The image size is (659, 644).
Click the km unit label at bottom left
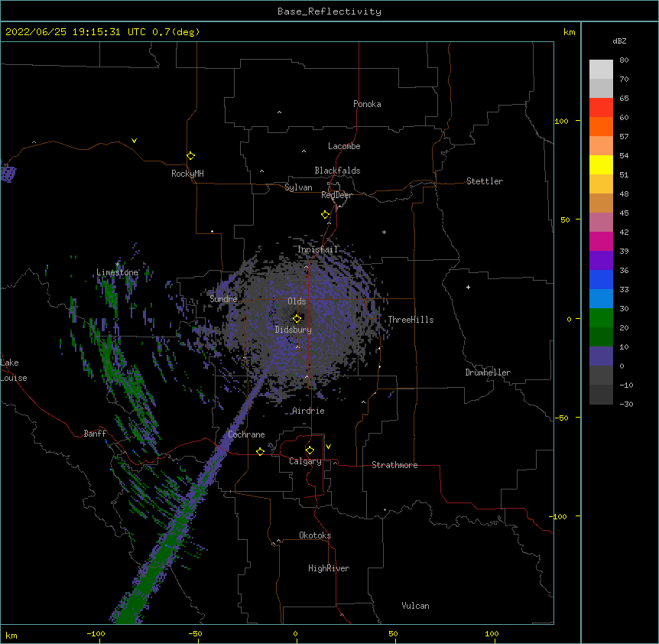coord(11,635)
